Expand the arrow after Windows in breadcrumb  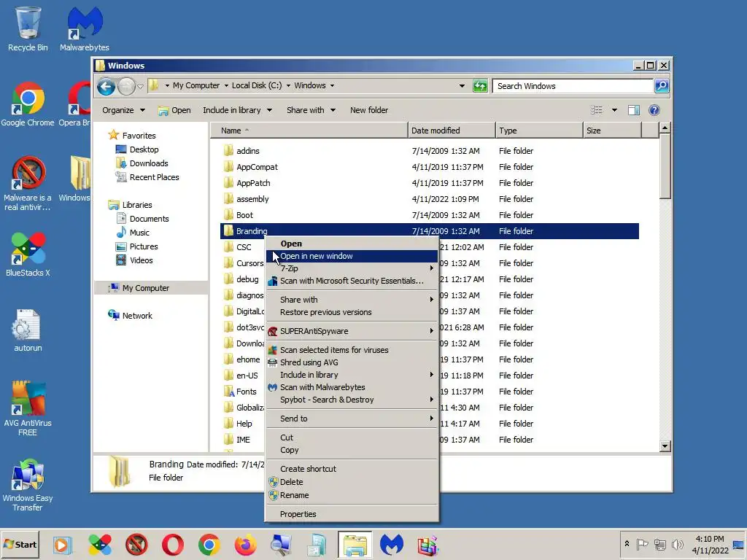(x=332, y=86)
